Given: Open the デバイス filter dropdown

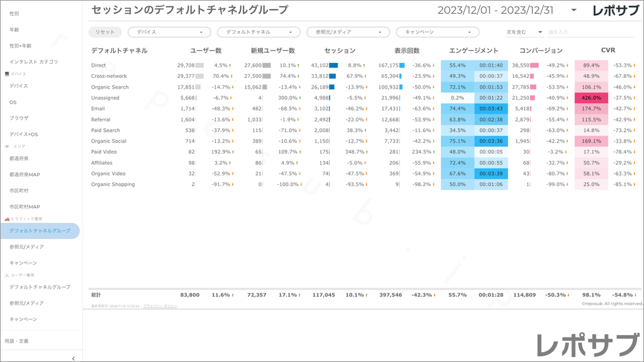Looking at the screenshot, I should coord(169,32).
